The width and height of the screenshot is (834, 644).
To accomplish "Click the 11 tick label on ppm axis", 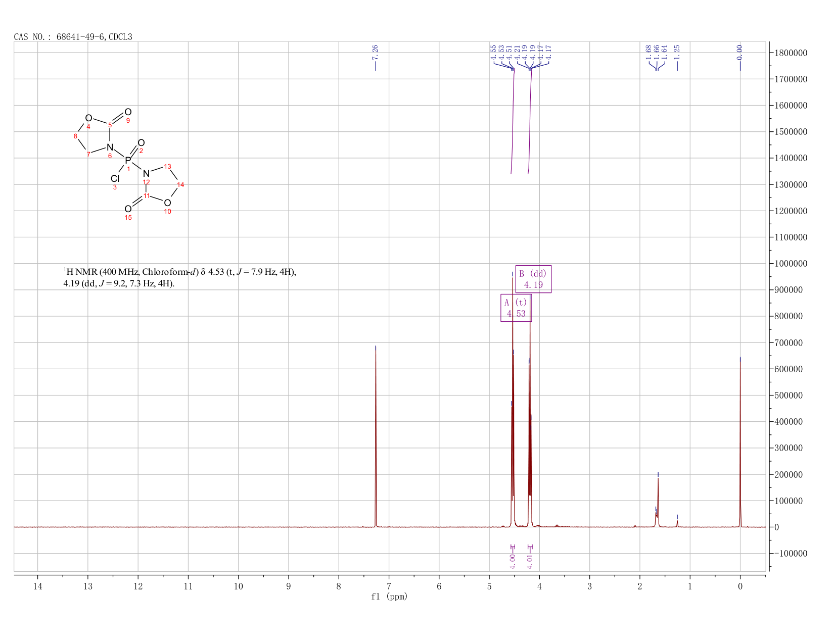I will coord(188,586).
